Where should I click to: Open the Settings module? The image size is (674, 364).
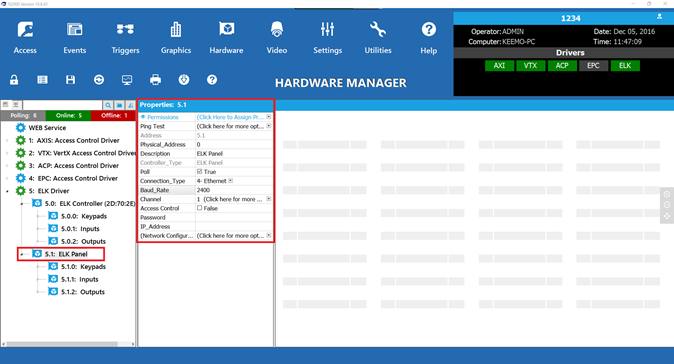click(x=328, y=38)
